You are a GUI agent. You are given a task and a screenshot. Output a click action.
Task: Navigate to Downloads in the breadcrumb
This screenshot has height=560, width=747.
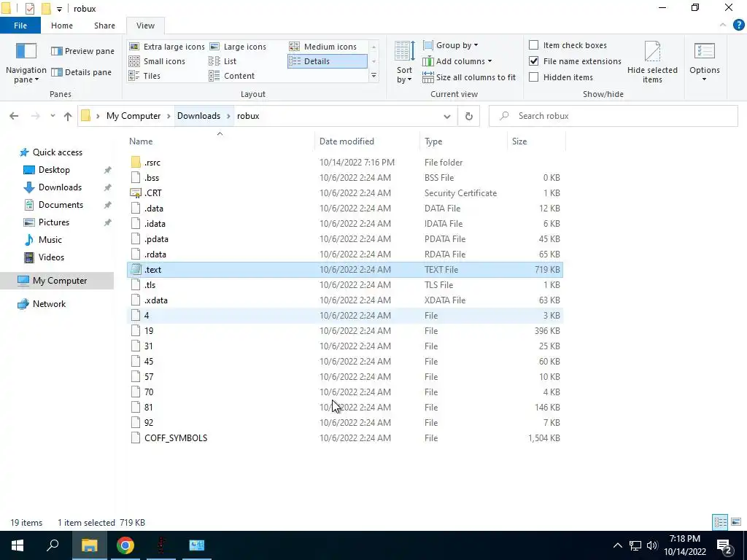tap(198, 116)
